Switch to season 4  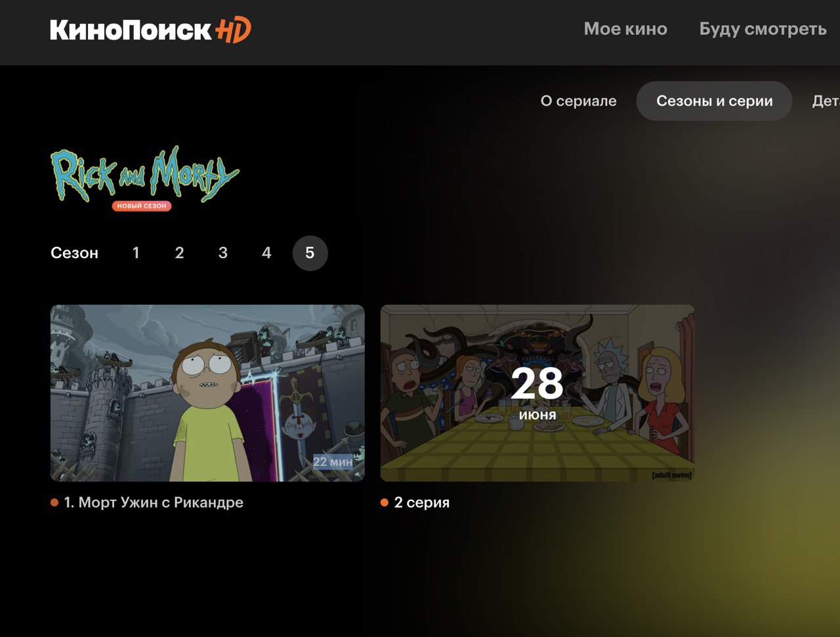pyautogui.click(x=266, y=253)
